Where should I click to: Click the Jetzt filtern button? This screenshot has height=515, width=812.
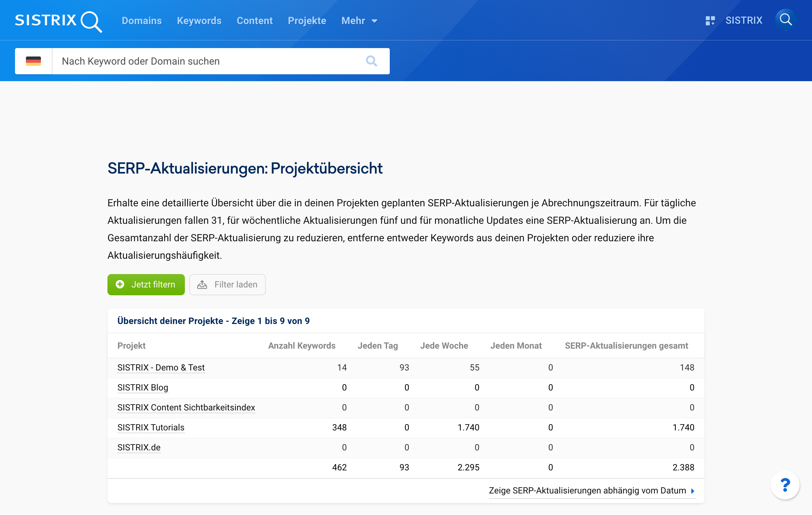(146, 284)
